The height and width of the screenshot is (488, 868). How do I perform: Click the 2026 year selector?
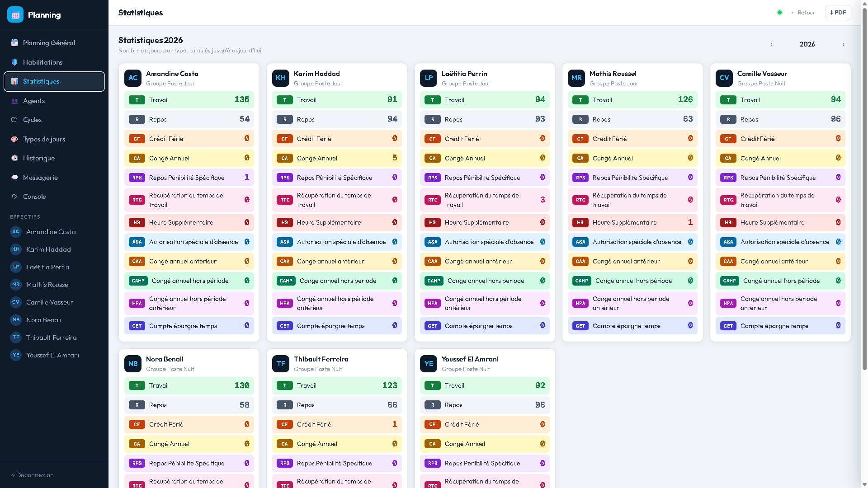pos(807,44)
